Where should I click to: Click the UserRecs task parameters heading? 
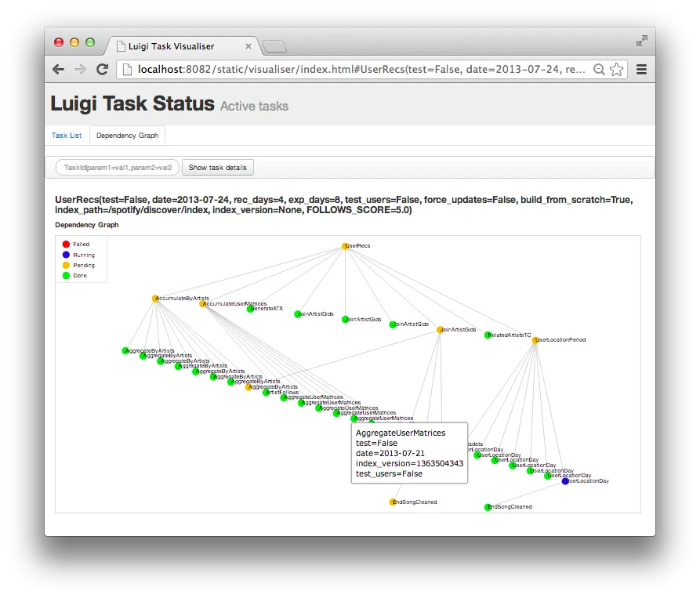(x=344, y=205)
